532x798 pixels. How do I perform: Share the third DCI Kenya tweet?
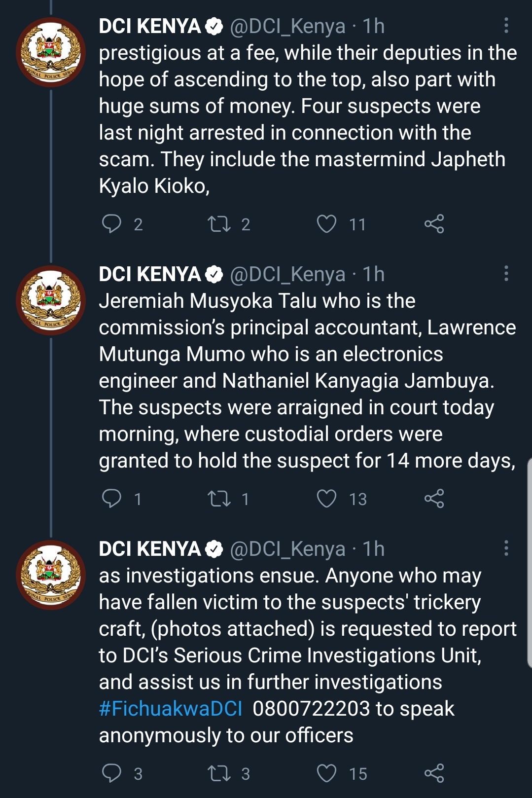click(434, 773)
